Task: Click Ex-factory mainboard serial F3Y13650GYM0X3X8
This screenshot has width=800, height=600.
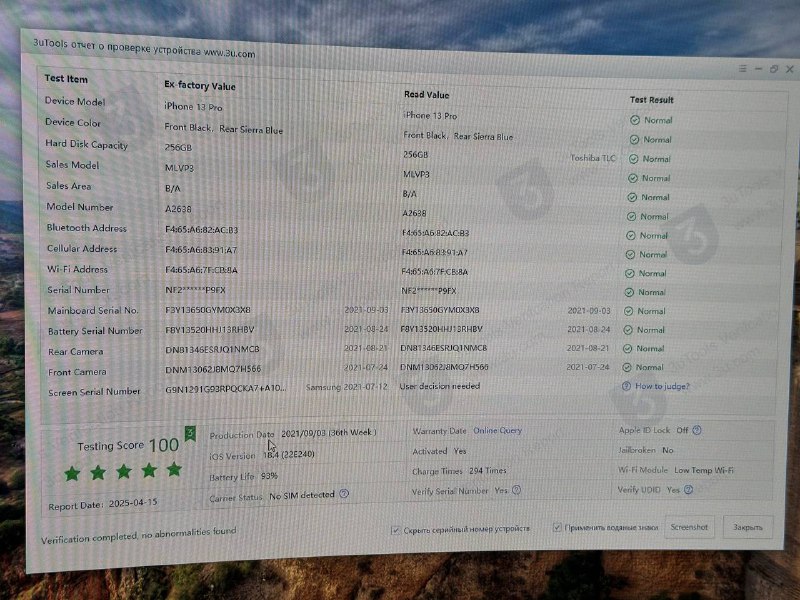Action: (208, 310)
